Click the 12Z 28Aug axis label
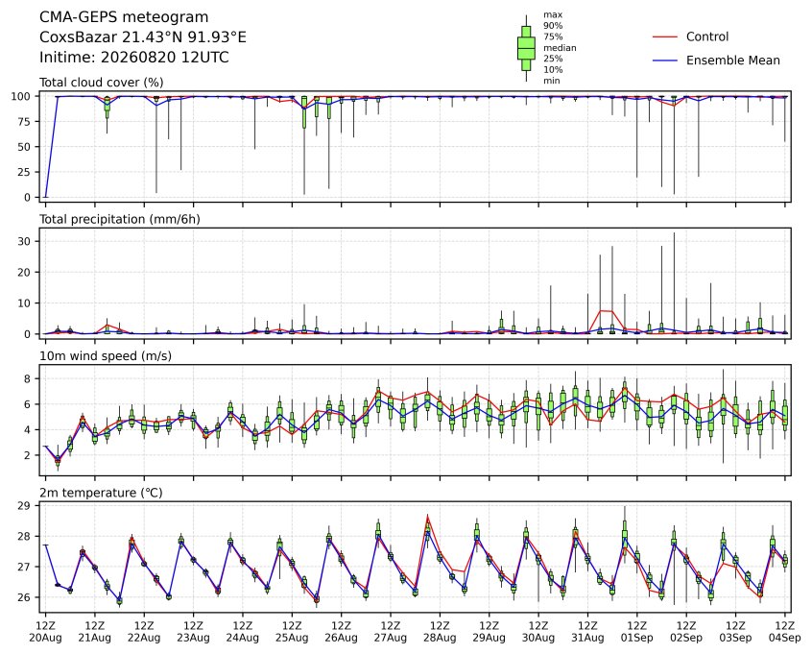812x654 pixels. pos(440,632)
